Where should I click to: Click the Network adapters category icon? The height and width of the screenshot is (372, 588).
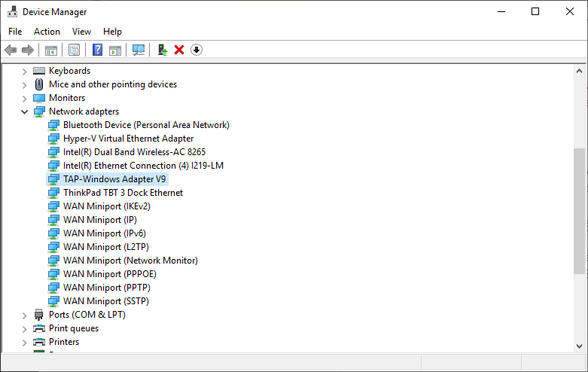click(39, 111)
